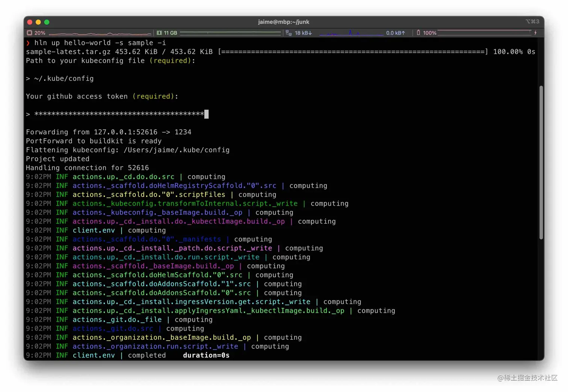Click log entry actions._git.do.src
The image size is (568, 392).
pyautogui.click(x=115, y=329)
